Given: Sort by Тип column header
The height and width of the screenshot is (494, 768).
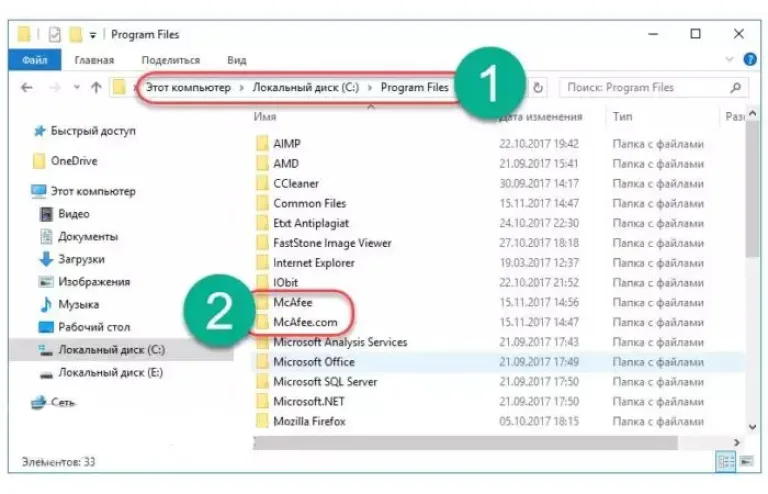Looking at the screenshot, I should tap(622, 117).
